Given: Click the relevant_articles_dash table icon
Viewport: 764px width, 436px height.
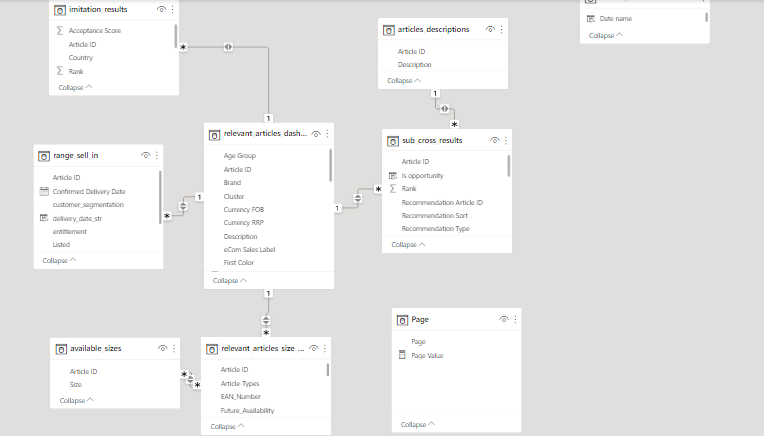Looking at the screenshot, I should point(214,134).
